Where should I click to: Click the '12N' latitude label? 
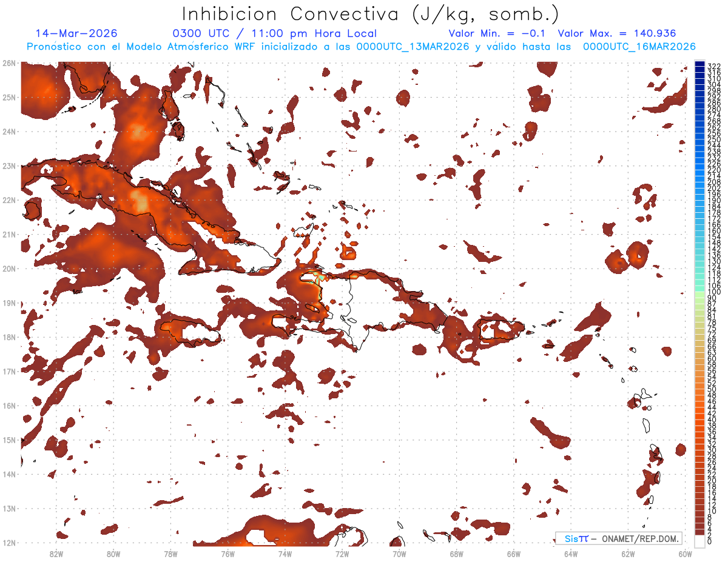pos(9,543)
